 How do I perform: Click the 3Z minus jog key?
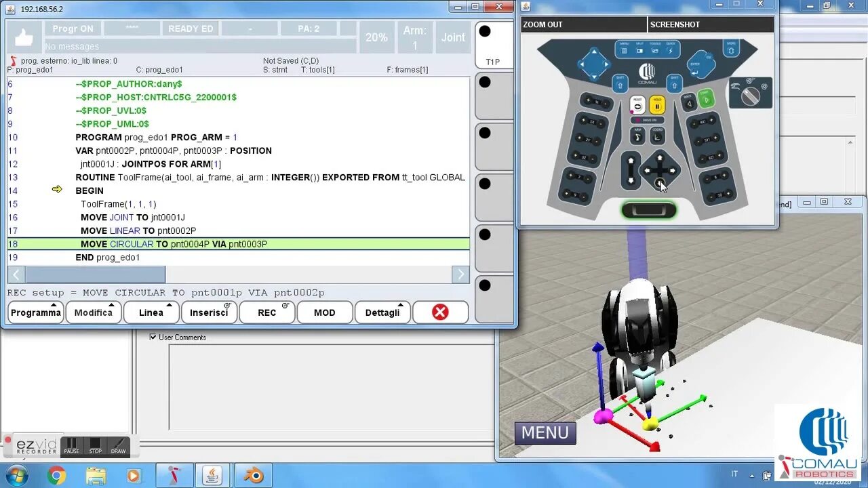593,159
